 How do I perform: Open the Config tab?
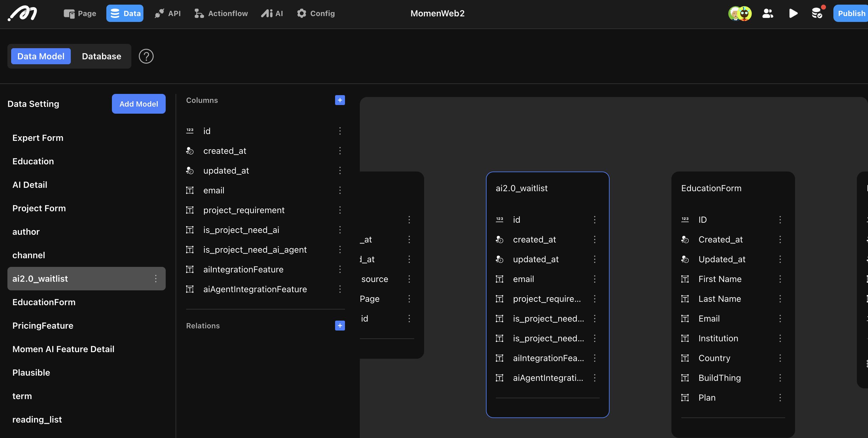(316, 14)
